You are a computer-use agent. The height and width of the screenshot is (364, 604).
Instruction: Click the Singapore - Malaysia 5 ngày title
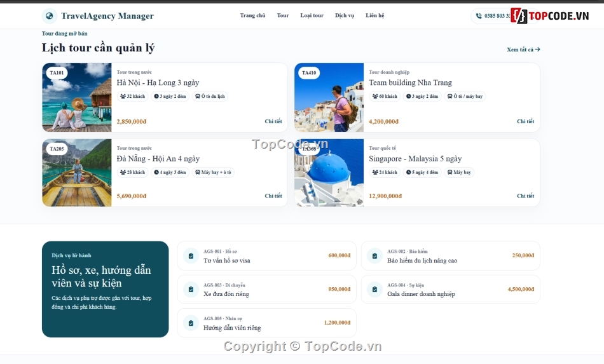point(415,159)
